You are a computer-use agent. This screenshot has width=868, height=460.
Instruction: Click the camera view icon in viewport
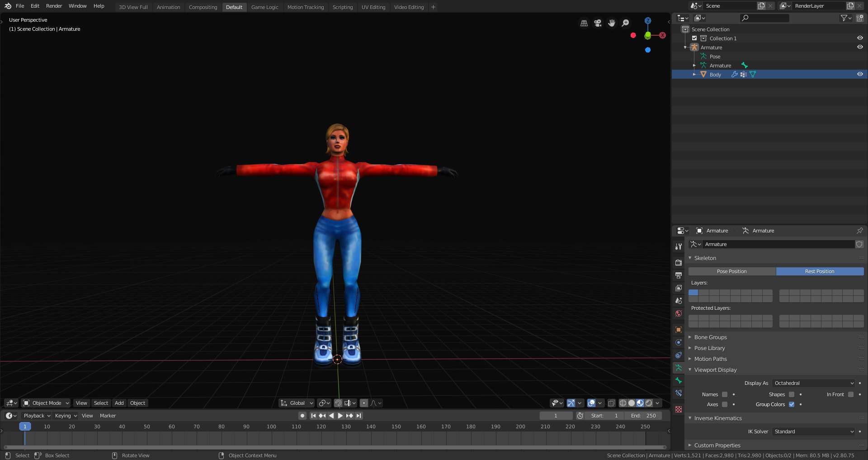coord(598,23)
